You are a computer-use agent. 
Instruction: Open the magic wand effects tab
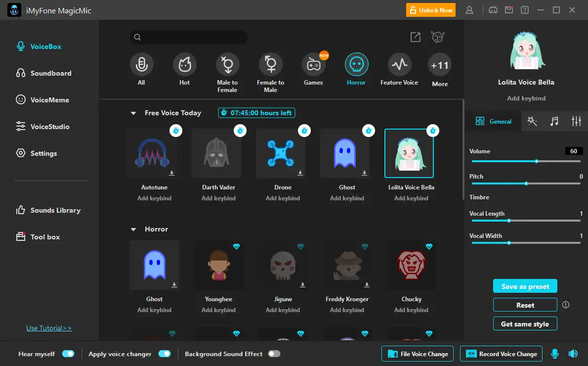click(x=532, y=121)
